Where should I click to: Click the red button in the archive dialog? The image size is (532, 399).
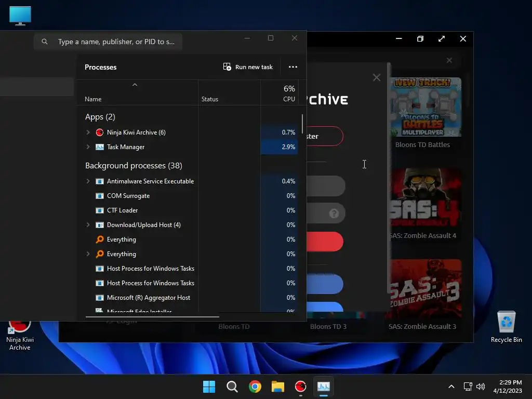coord(325,242)
